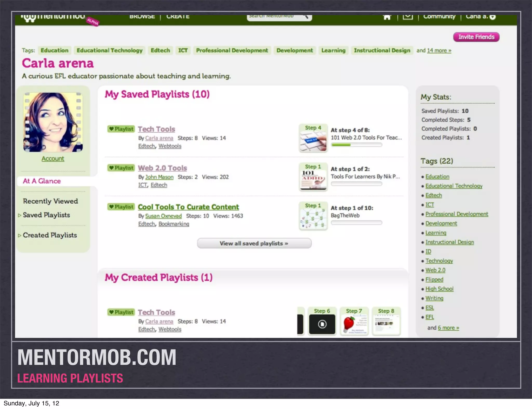This screenshot has width=532, height=409.
Task: Open Step 1 thumbnail of Web 2.0 Tools
Action: 313,177
